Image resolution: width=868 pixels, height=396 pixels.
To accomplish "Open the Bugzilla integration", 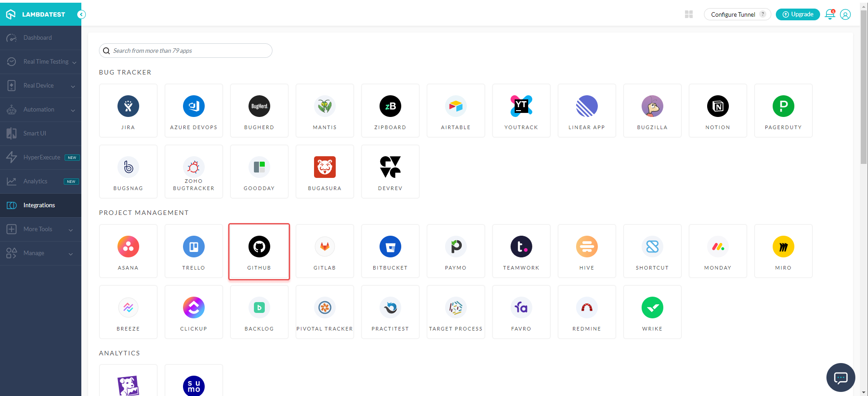I will click(652, 111).
